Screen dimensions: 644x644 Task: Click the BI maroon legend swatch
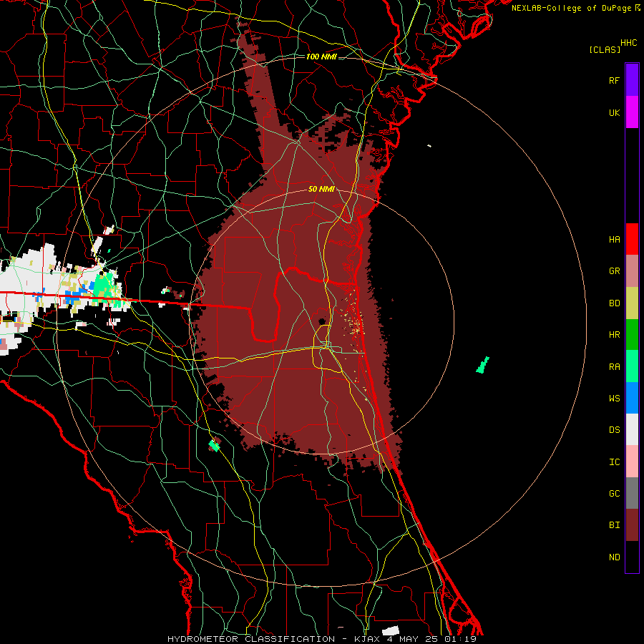632,525
